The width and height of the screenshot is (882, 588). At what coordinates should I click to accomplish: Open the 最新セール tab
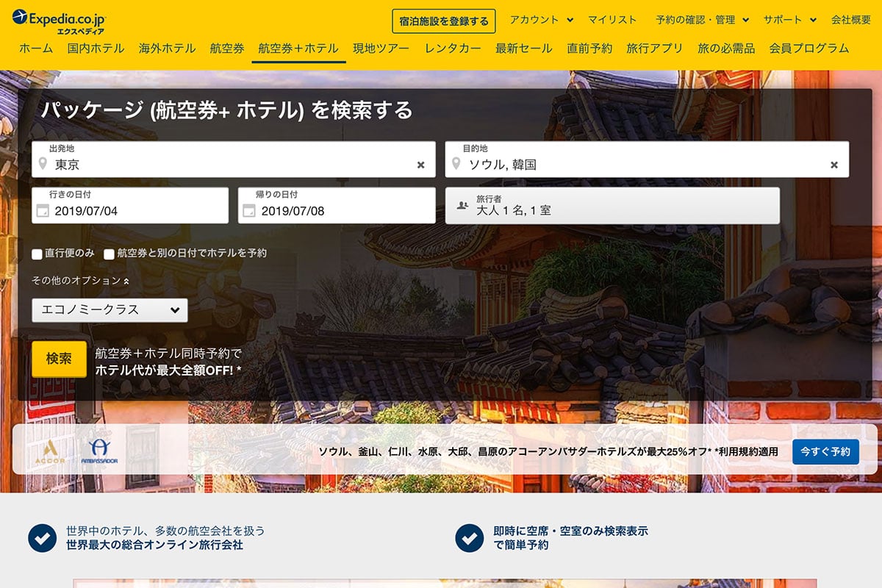(x=524, y=49)
